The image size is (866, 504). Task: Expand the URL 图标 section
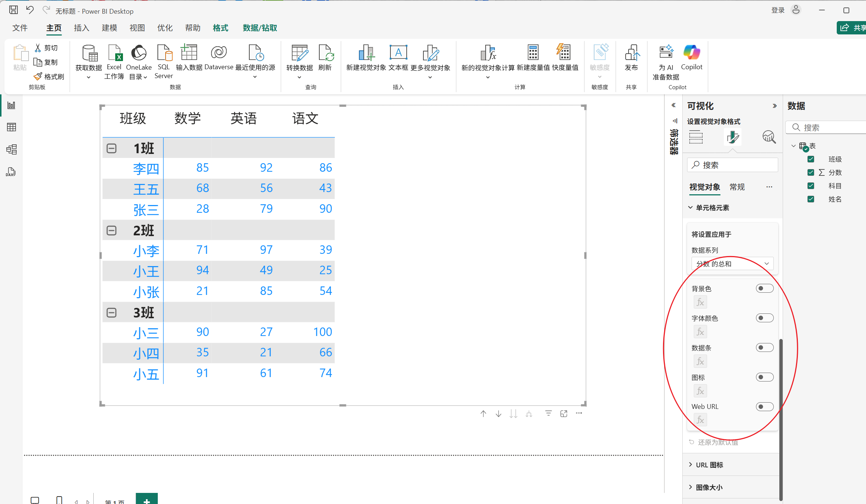point(709,465)
